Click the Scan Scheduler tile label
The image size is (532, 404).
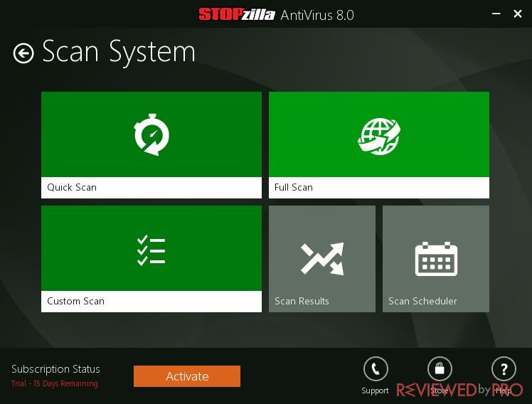tap(422, 301)
